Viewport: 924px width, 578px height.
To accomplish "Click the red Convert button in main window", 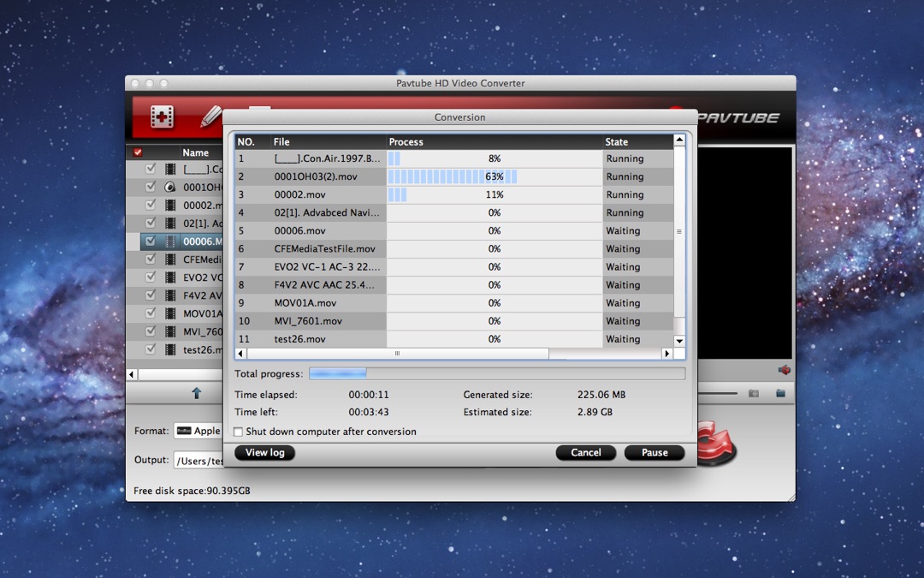I will point(717,443).
